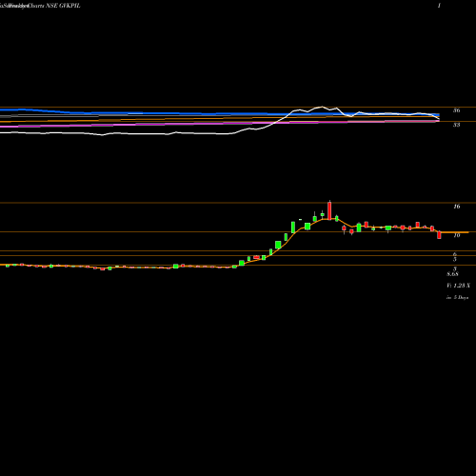476x476 pixels.
Task: Click the NSE GVKPIL chart title
Action: [63, 6]
